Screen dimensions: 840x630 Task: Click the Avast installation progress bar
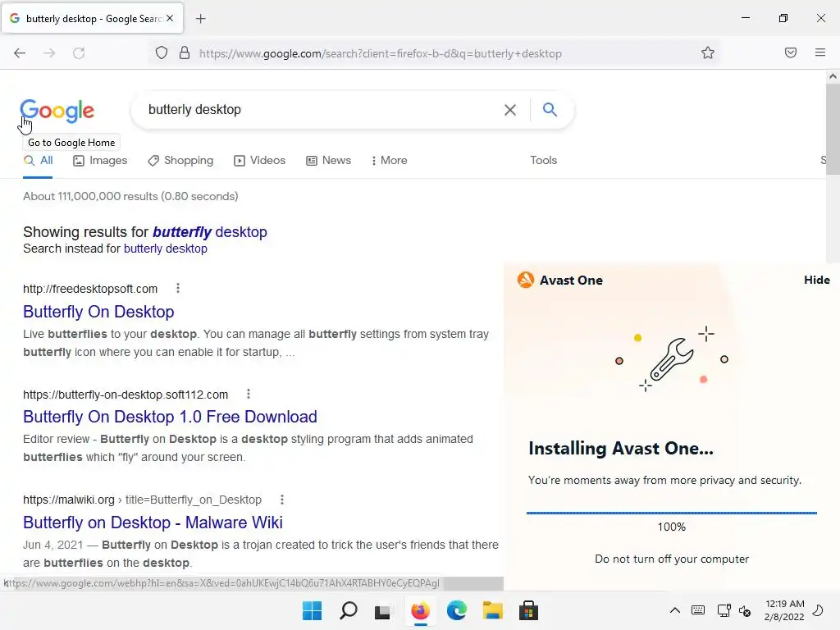[x=671, y=513]
